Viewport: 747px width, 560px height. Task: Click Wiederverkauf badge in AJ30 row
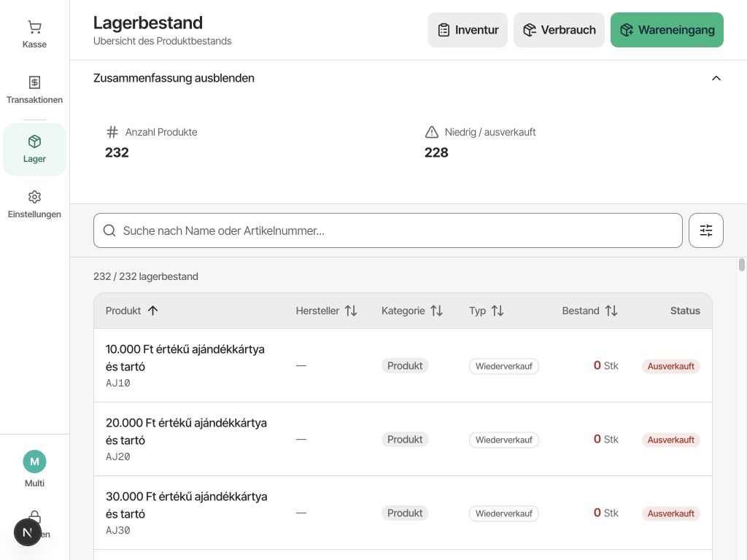(504, 514)
